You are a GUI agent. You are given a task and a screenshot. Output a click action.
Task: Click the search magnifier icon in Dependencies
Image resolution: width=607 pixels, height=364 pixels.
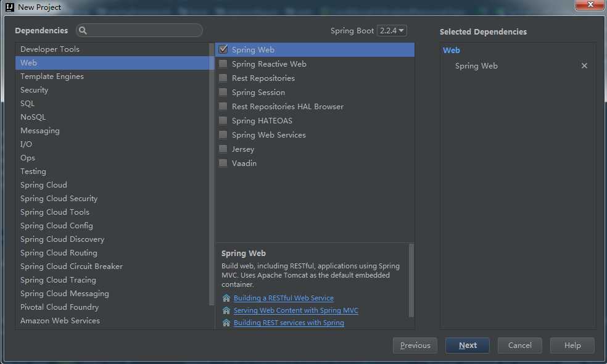pos(83,30)
